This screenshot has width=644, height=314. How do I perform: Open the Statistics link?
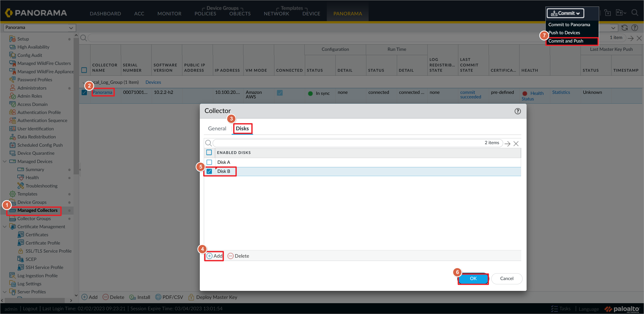coord(561,92)
